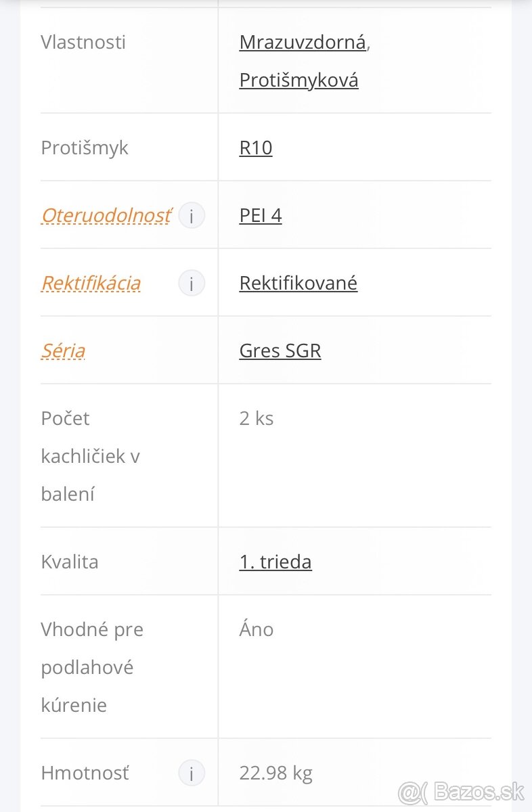The width and height of the screenshot is (532, 812).
Task: Click the orange Séria attribute label
Action: click(x=63, y=351)
